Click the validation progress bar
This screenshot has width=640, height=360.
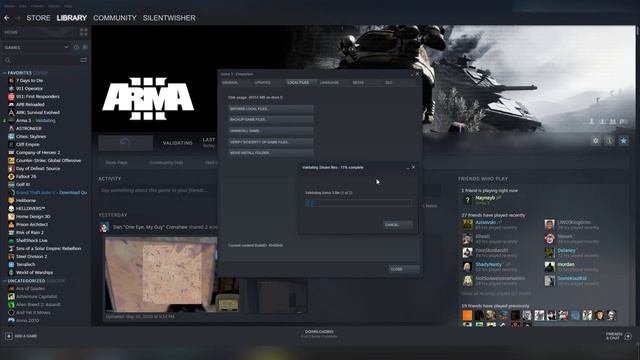tap(358, 203)
